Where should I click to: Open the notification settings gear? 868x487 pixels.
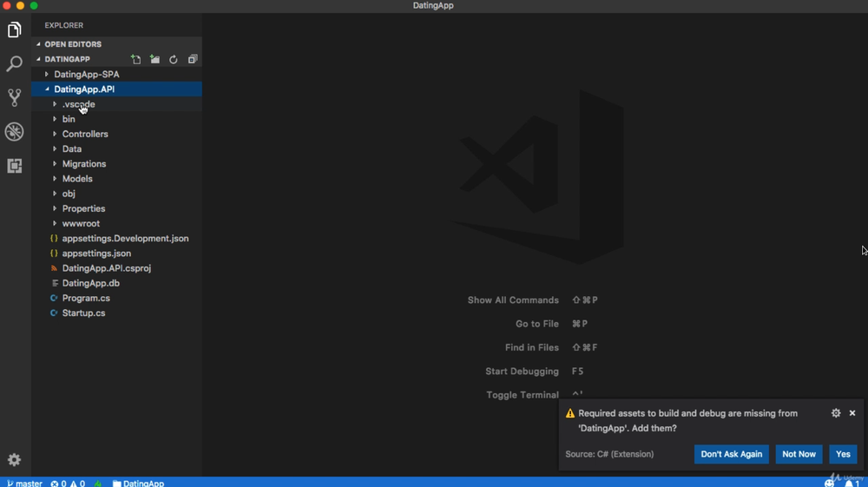pyautogui.click(x=836, y=413)
